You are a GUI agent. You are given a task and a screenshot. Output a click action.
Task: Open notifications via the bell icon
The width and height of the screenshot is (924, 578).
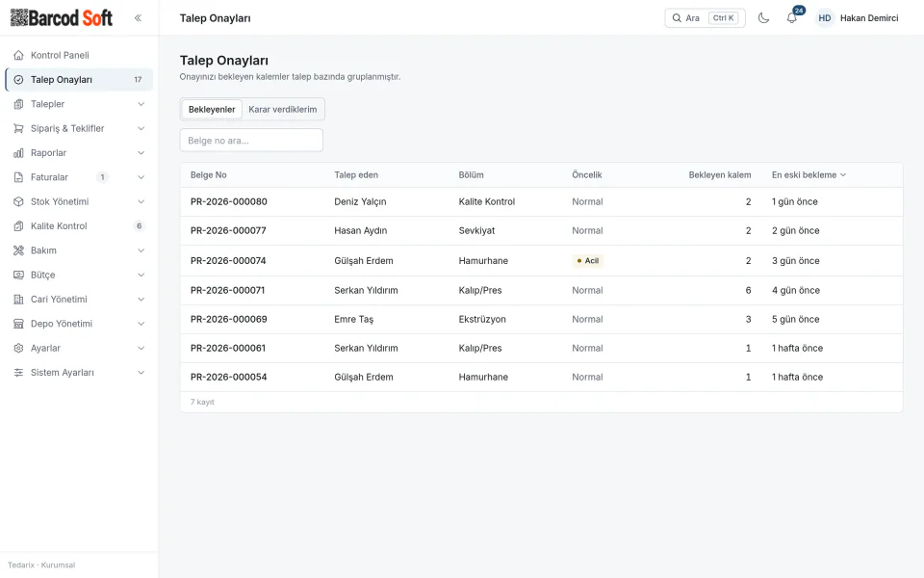coord(792,18)
